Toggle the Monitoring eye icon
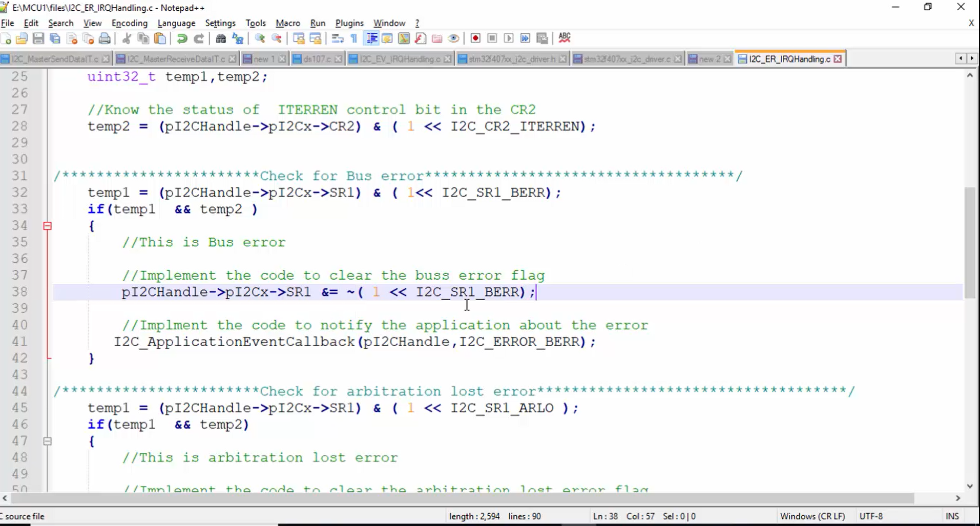 [x=453, y=38]
